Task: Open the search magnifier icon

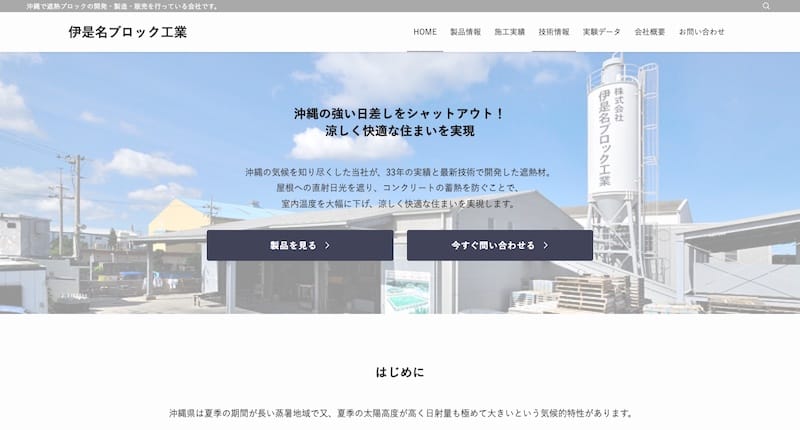Action: (x=766, y=6)
